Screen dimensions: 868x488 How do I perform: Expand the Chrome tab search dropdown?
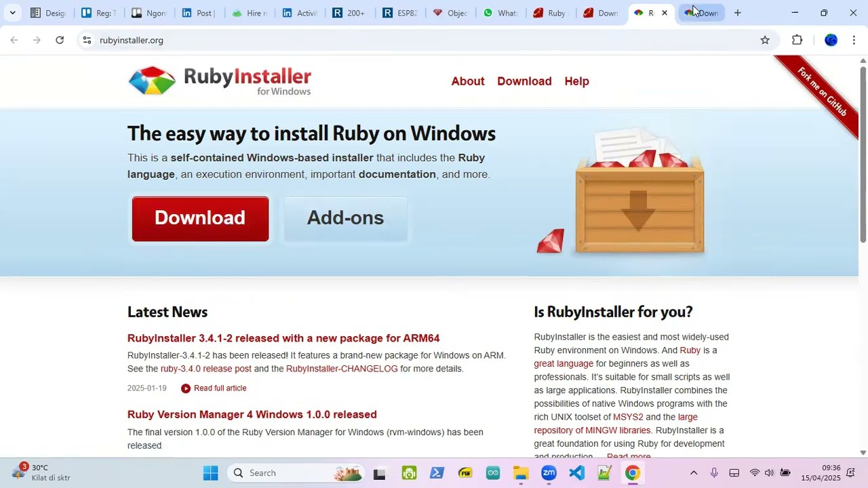click(12, 13)
